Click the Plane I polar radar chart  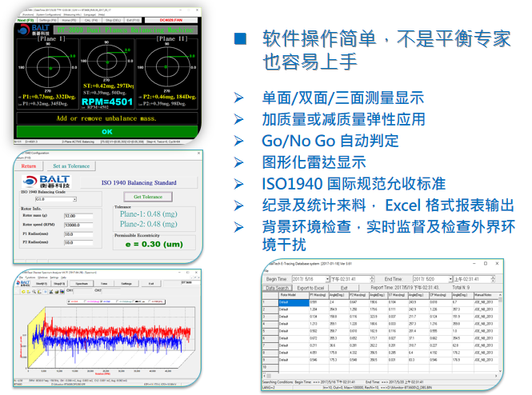[48, 66]
